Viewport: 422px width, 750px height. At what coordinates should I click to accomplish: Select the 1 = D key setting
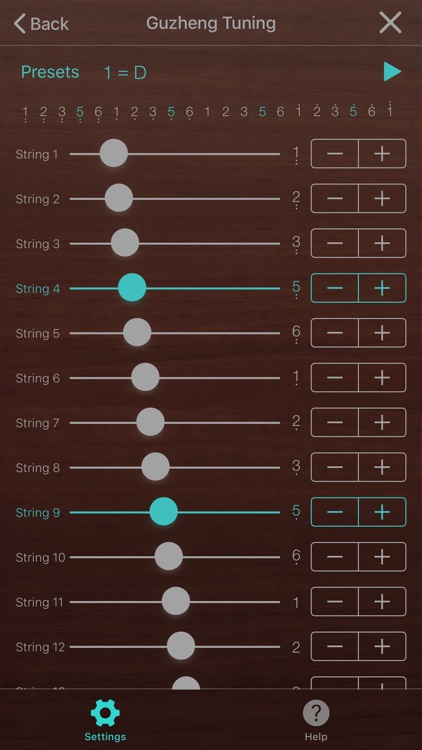pyautogui.click(x=125, y=73)
